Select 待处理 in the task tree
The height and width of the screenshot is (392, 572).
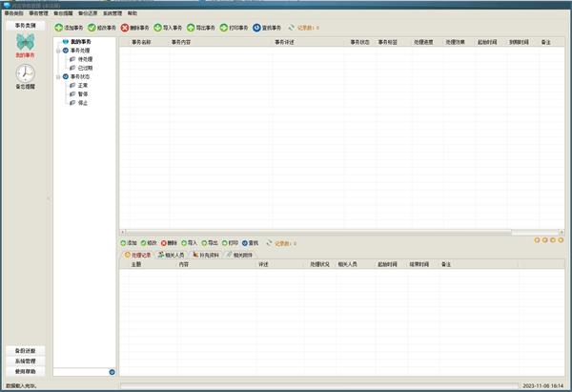(85, 59)
